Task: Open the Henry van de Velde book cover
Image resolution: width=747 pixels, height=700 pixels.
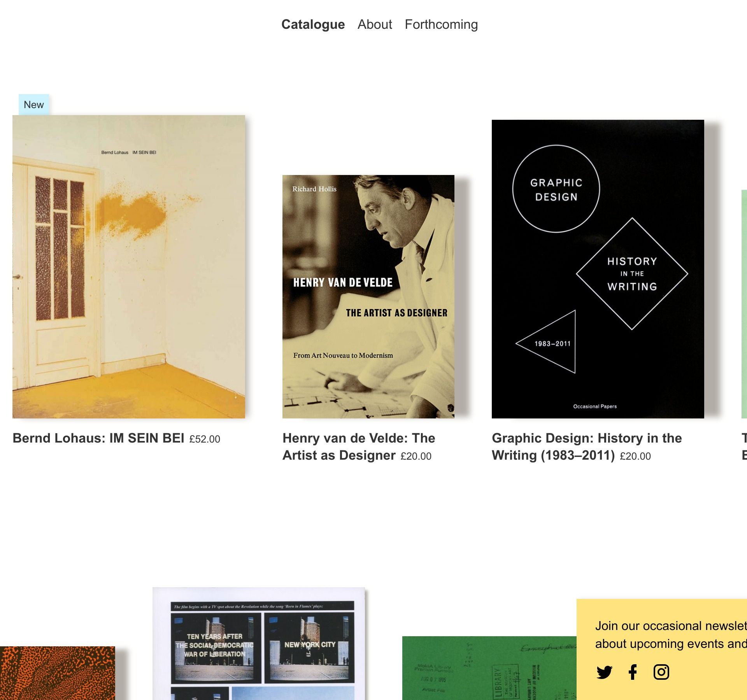Action: pos(368,297)
